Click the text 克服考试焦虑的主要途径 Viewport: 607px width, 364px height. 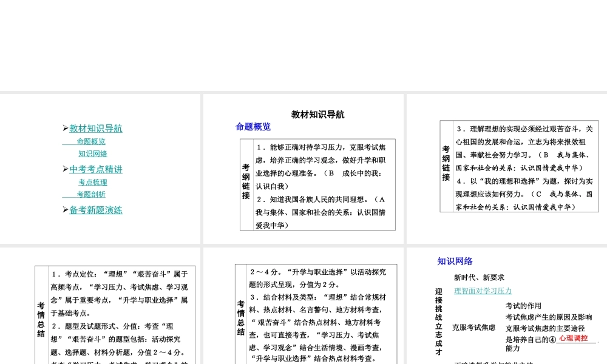pos(545,328)
